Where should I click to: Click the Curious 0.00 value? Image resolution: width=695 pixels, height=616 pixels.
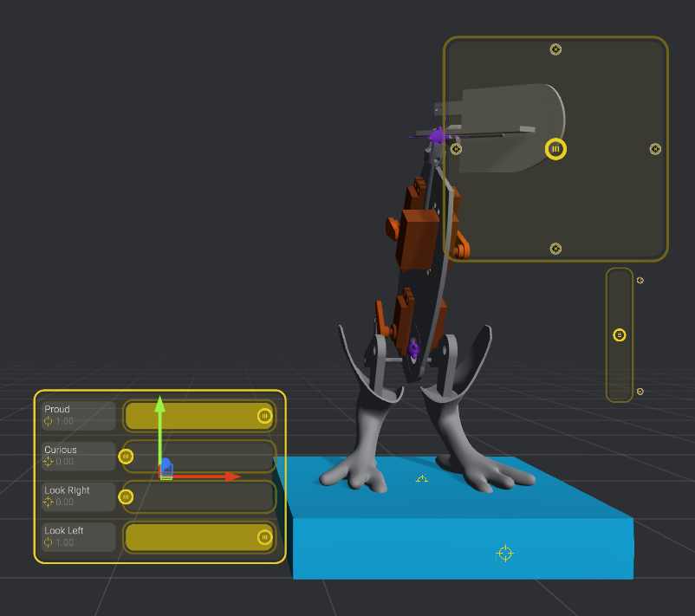coord(64,461)
